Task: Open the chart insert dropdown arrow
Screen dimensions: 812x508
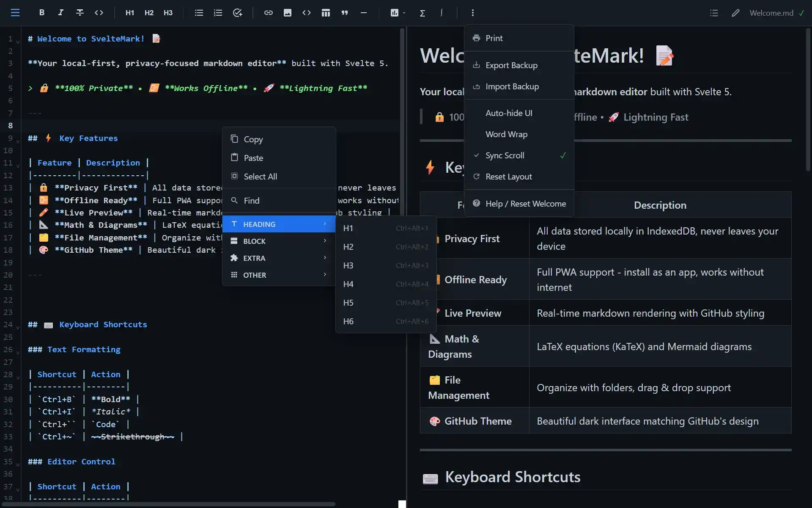Action: [x=404, y=13]
